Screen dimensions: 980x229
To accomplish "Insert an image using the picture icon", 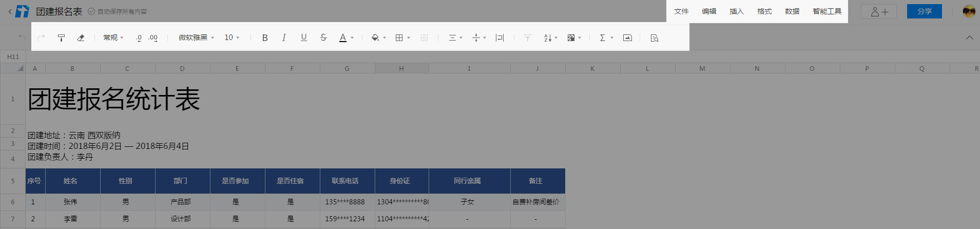I will tap(627, 37).
